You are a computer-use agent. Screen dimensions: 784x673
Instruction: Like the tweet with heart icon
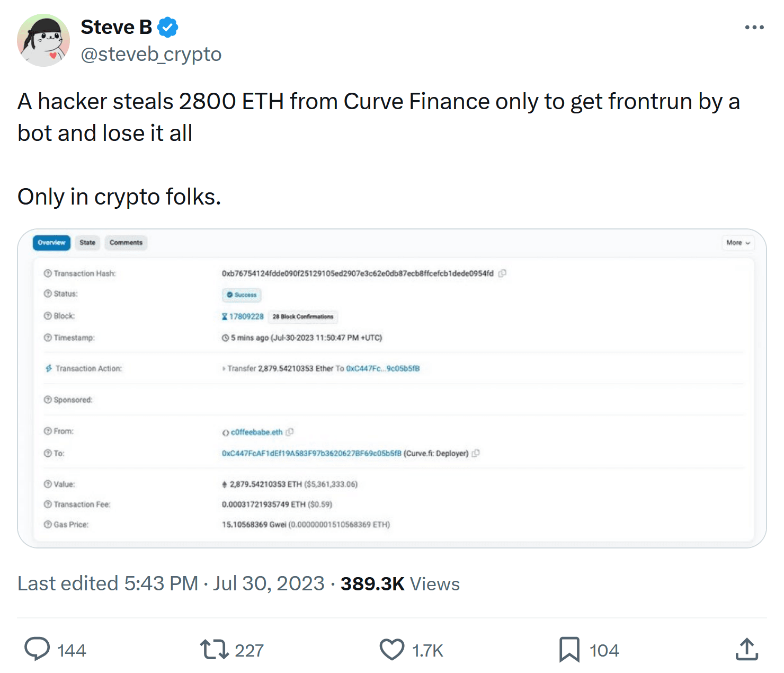pyautogui.click(x=392, y=649)
